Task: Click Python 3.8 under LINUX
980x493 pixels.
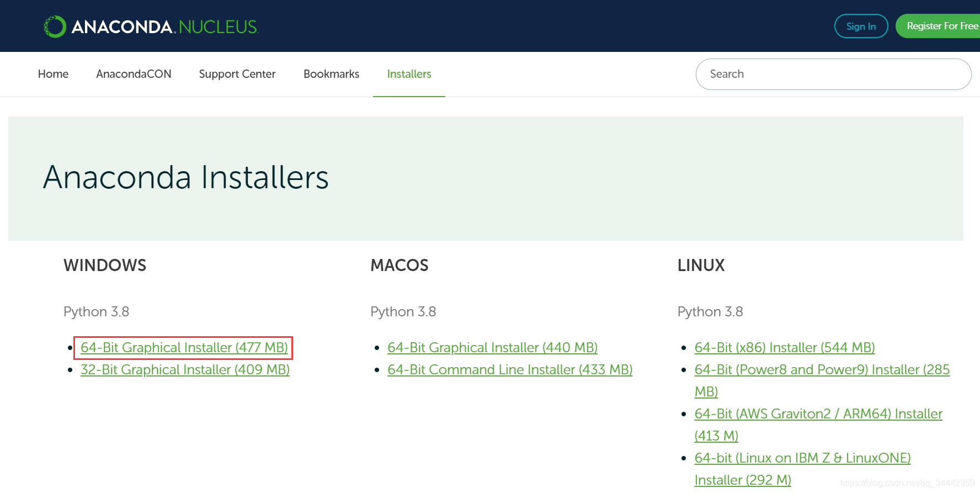Action: point(710,312)
